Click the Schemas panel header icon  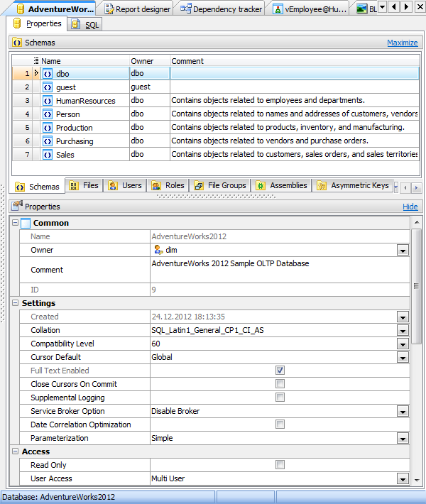(x=17, y=43)
